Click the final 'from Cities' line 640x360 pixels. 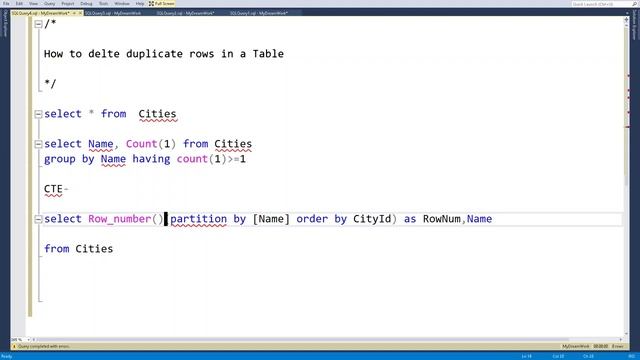click(x=78, y=249)
